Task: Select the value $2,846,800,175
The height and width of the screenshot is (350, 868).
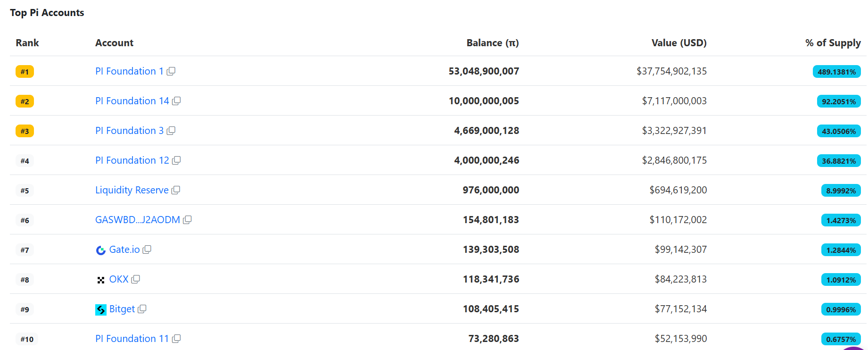Action: [675, 160]
